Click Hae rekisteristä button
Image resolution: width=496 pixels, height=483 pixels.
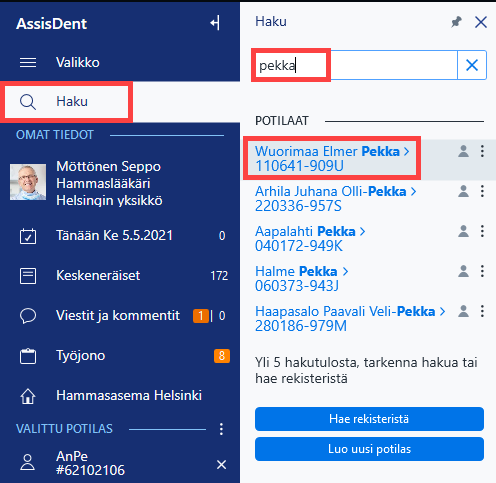click(x=369, y=419)
